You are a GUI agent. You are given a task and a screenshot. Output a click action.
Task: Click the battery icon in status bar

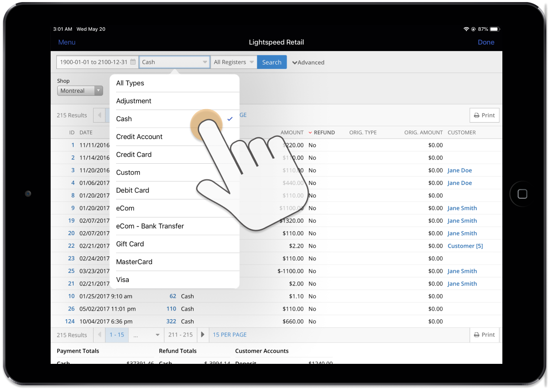495,29
